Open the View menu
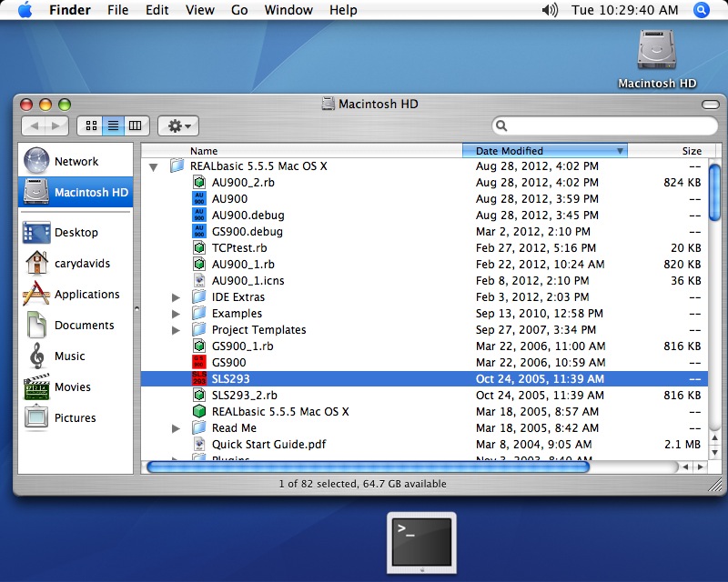 200,10
